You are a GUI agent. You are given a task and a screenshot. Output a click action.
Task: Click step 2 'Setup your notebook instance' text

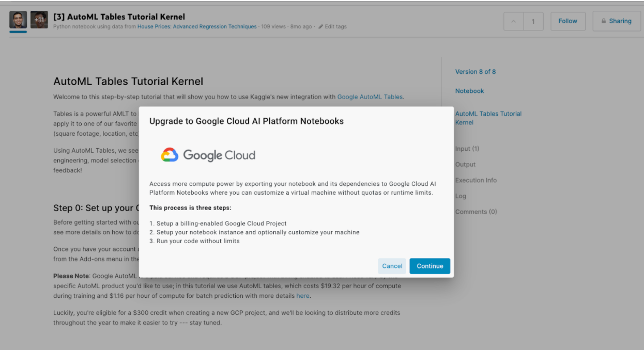tap(257, 232)
